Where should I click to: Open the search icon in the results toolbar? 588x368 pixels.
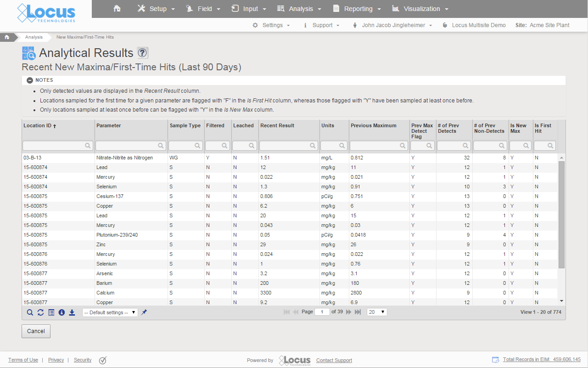(30, 312)
